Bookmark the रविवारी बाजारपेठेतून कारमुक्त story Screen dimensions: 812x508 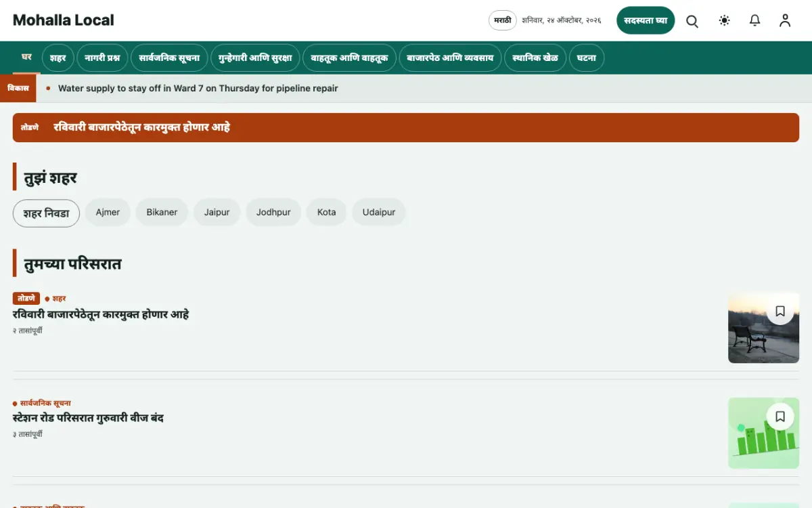pyautogui.click(x=780, y=311)
